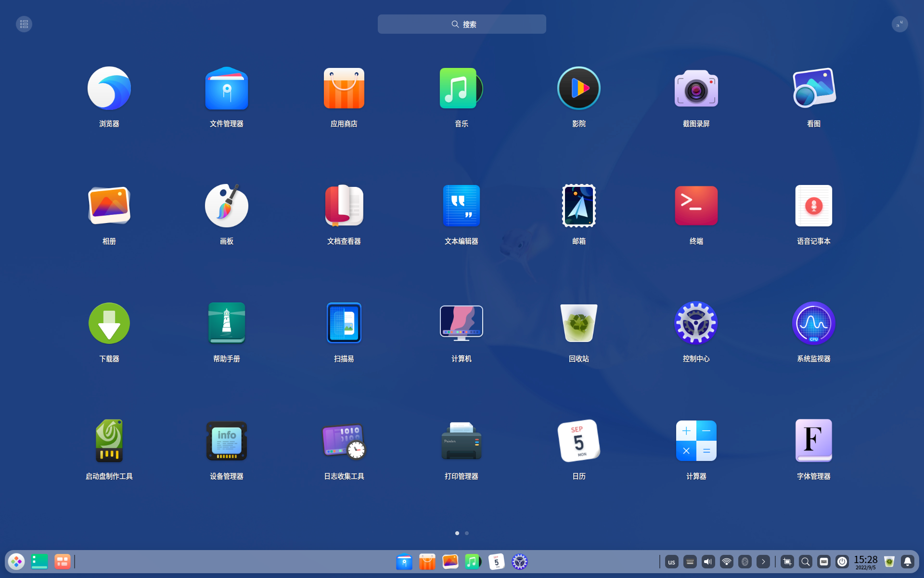
Task: Open the 浏览器 browser app
Action: 109,89
